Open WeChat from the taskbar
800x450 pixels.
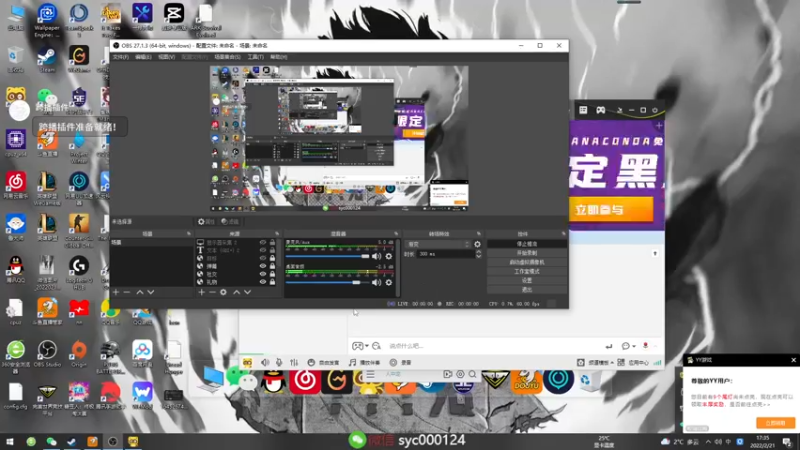[52, 441]
